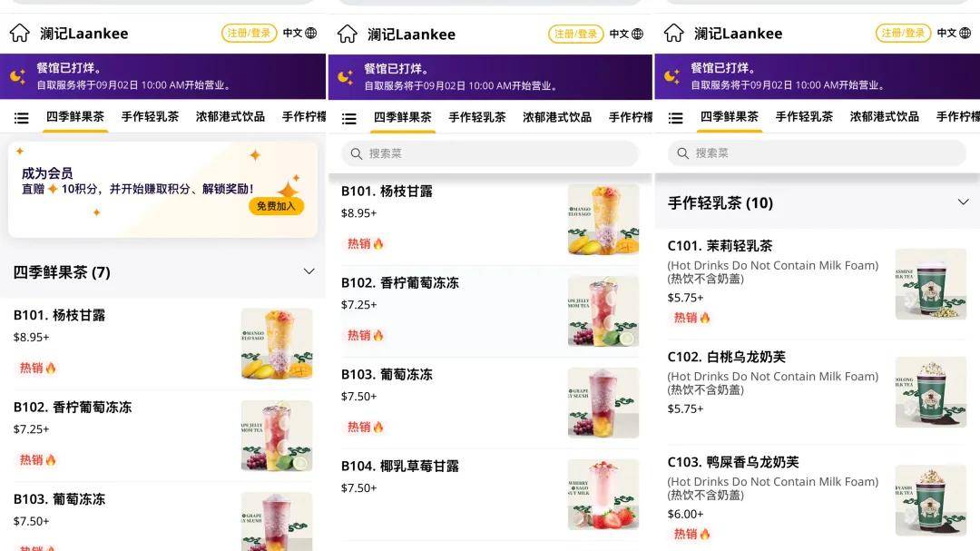
Task: Collapse the 四季鲜果茶 (7) section
Action: pos(309,271)
